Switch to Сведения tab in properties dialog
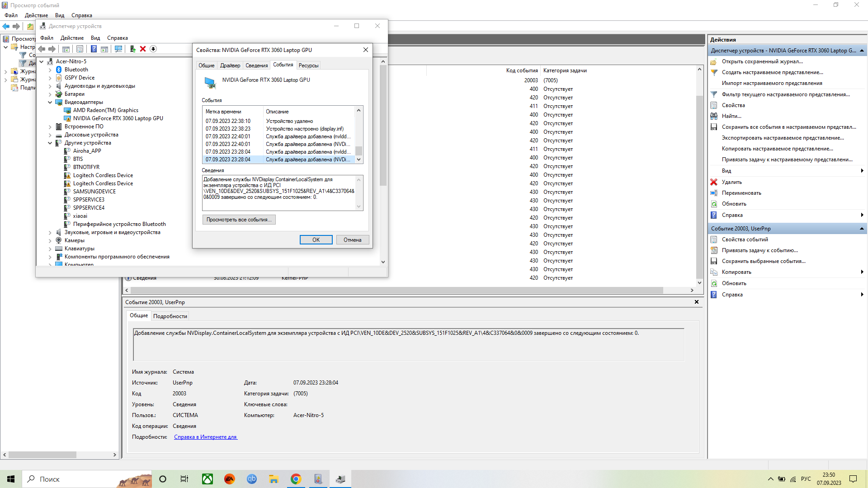 [x=256, y=66]
